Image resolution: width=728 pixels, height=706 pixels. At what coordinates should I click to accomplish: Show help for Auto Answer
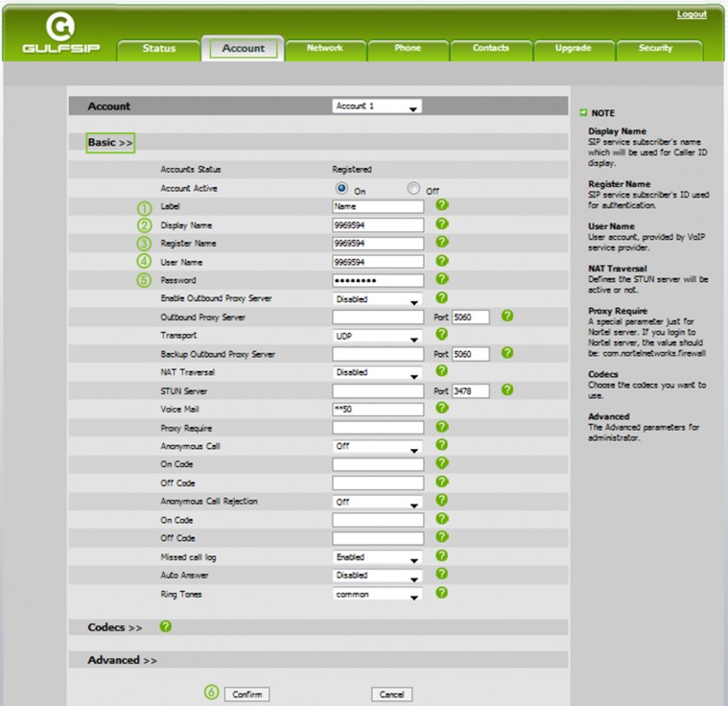pyautogui.click(x=442, y=574)
